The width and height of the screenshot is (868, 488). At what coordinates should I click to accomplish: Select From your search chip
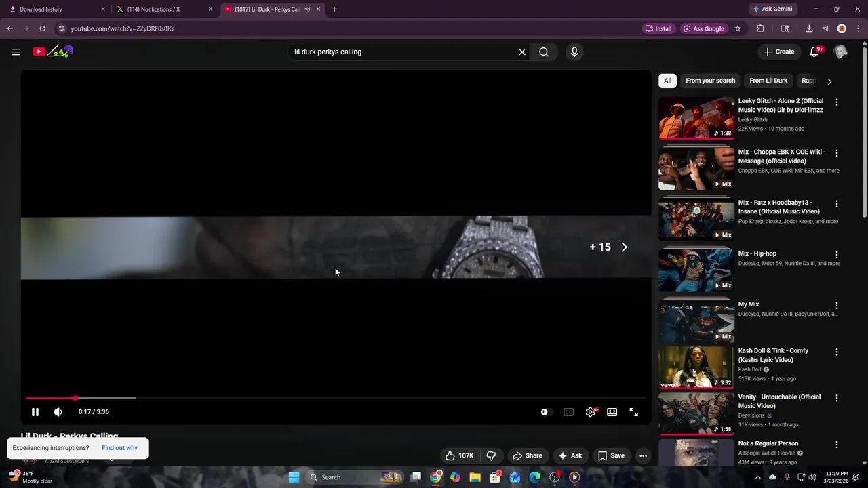pos(710,81)
